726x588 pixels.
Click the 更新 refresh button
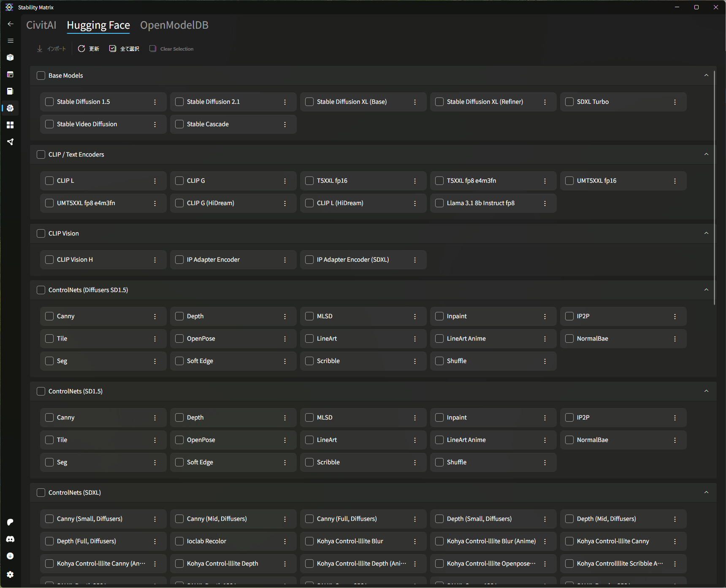(x=89, y=49)
